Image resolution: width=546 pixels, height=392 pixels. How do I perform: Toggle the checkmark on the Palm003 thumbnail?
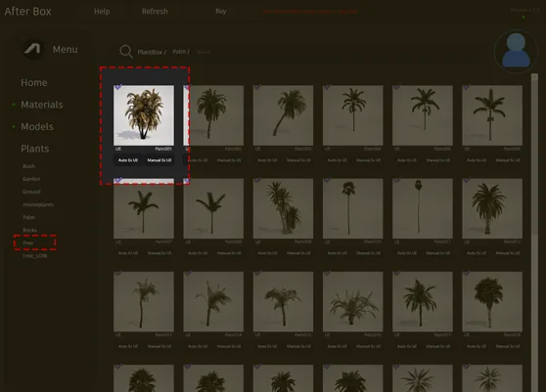click(257, 87)
